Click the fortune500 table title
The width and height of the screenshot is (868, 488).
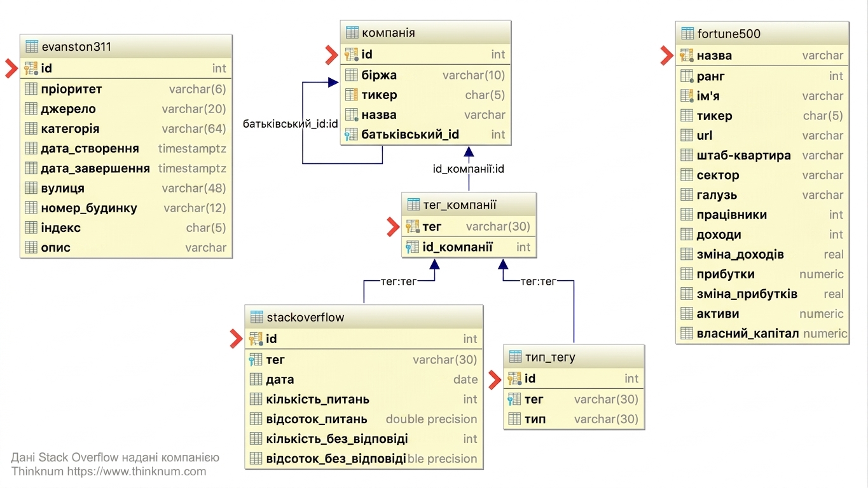729,34
